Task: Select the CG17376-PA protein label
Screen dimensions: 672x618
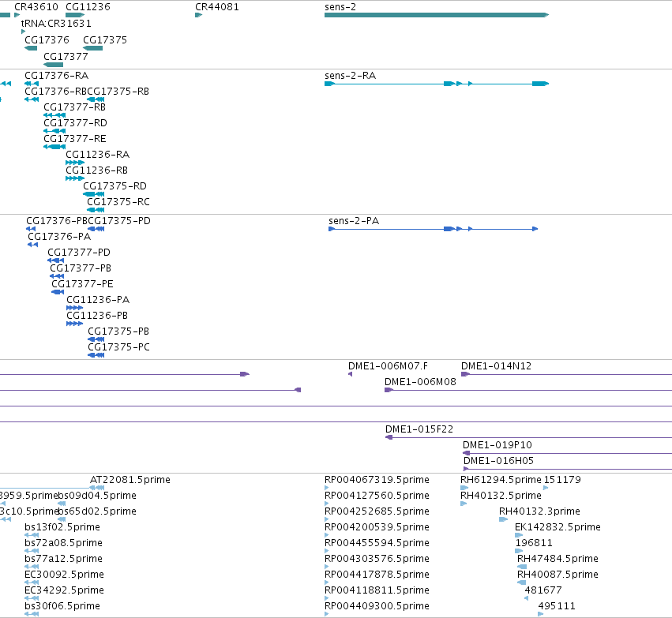Action: (59, 237)
